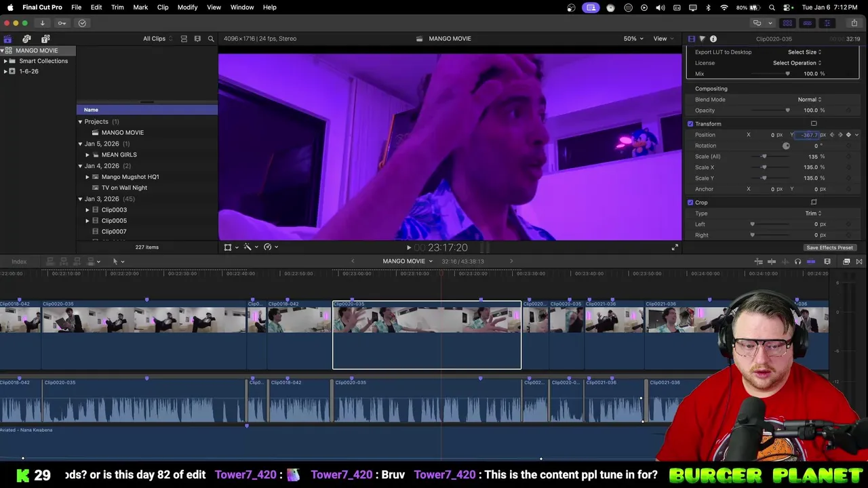Toggle the Inspector show/hide toolbar button

(x=827, y=23)
